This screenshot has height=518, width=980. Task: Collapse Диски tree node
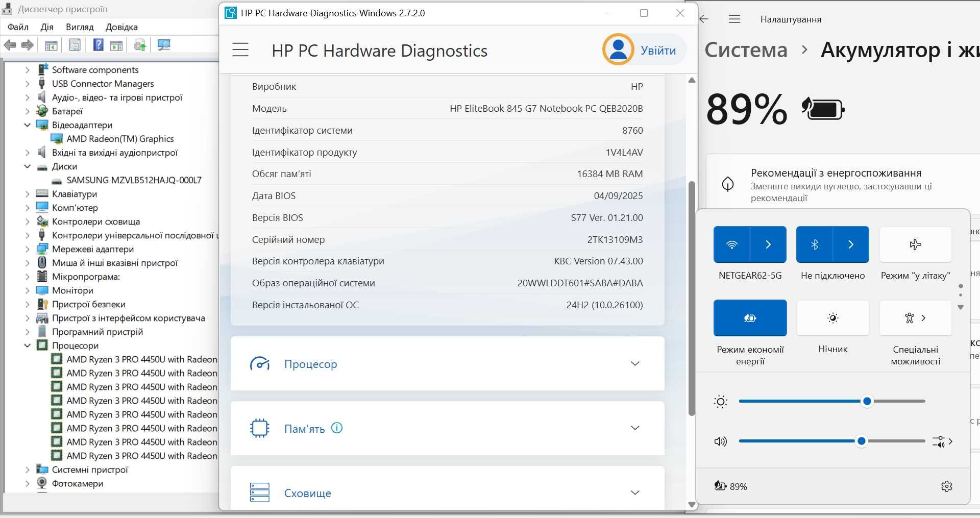(x=28, y=166)
